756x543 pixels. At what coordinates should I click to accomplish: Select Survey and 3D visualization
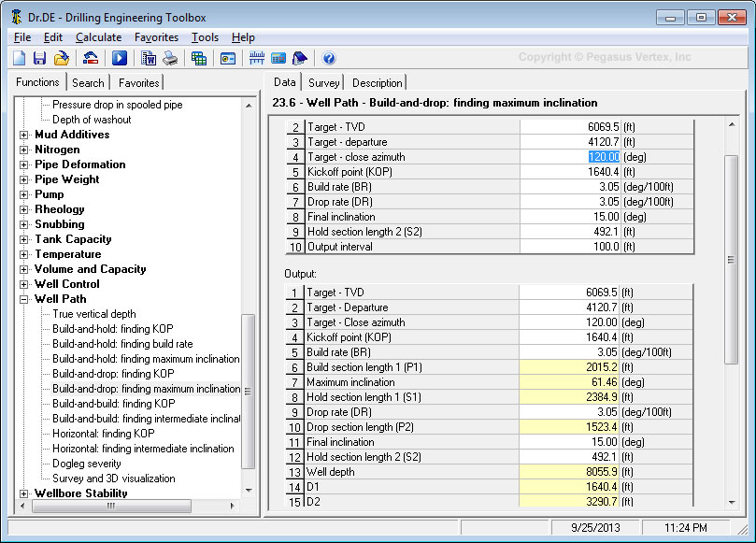[x=113, y=479]
